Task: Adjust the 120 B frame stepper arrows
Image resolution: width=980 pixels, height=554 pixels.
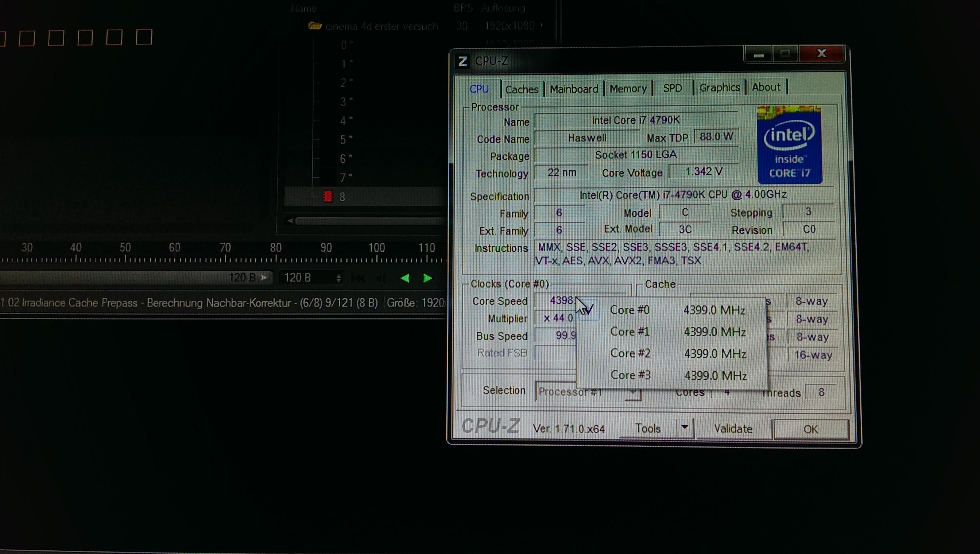Action: pos(338,278)
